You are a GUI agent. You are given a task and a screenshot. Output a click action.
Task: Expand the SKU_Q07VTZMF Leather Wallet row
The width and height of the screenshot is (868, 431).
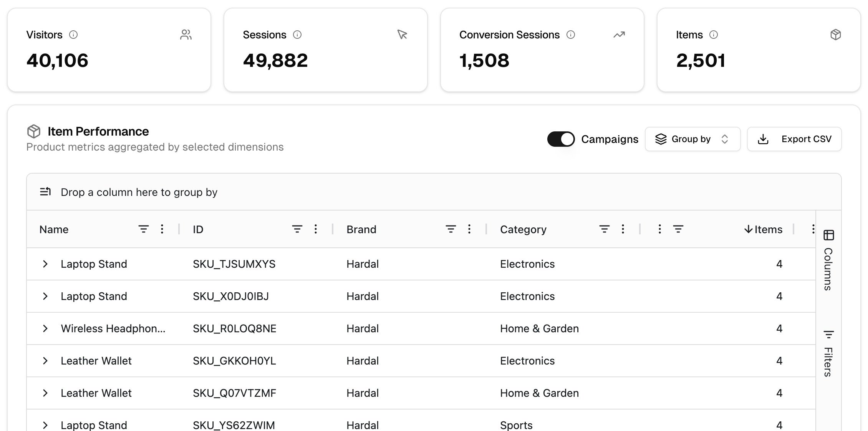(x=45, y=393)
